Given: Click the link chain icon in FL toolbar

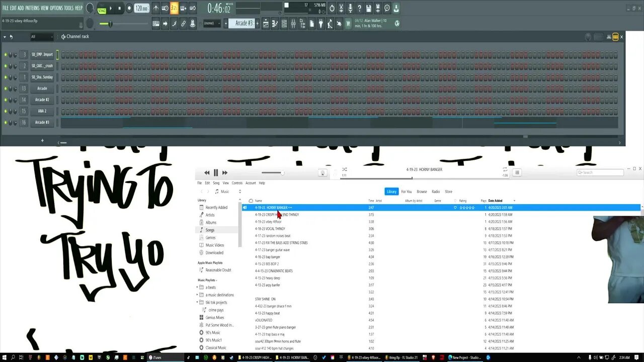Looking at the screenshot, I should 183,24.
